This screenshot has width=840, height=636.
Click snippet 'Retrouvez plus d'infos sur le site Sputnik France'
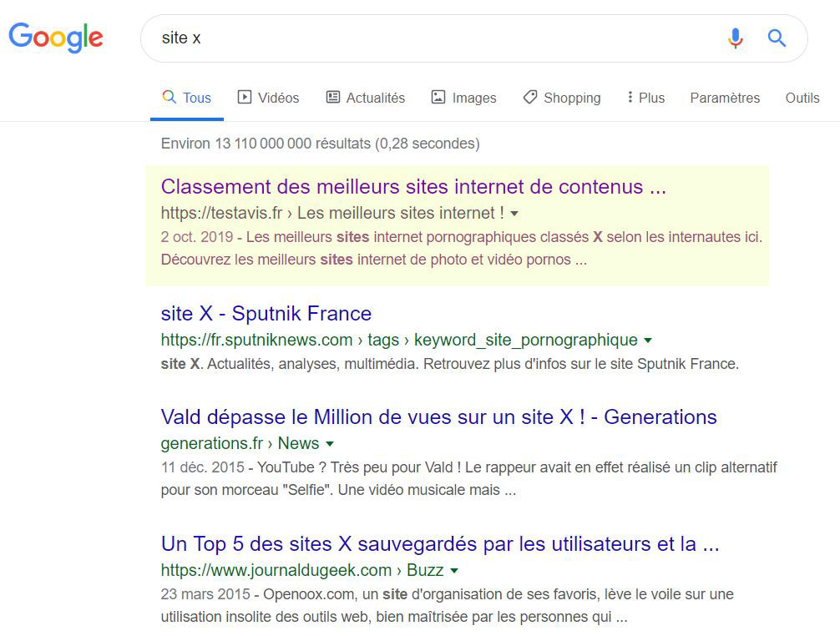581,364
